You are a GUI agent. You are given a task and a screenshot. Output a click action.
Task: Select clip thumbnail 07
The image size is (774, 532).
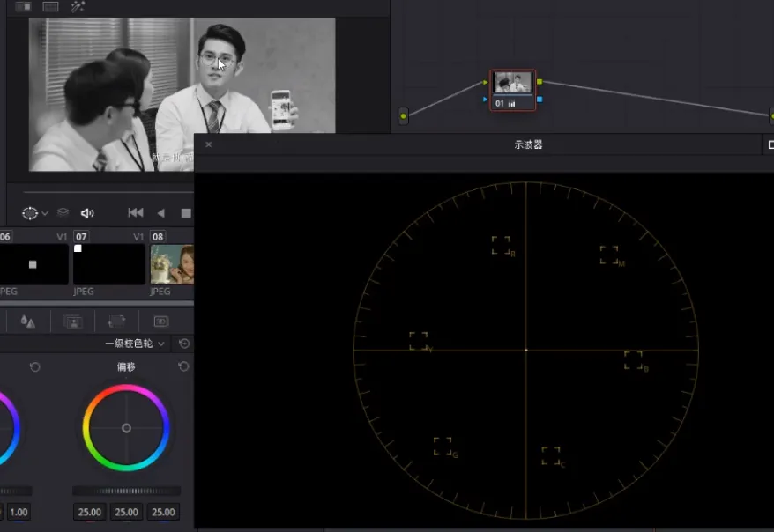[x=108, y=264]
